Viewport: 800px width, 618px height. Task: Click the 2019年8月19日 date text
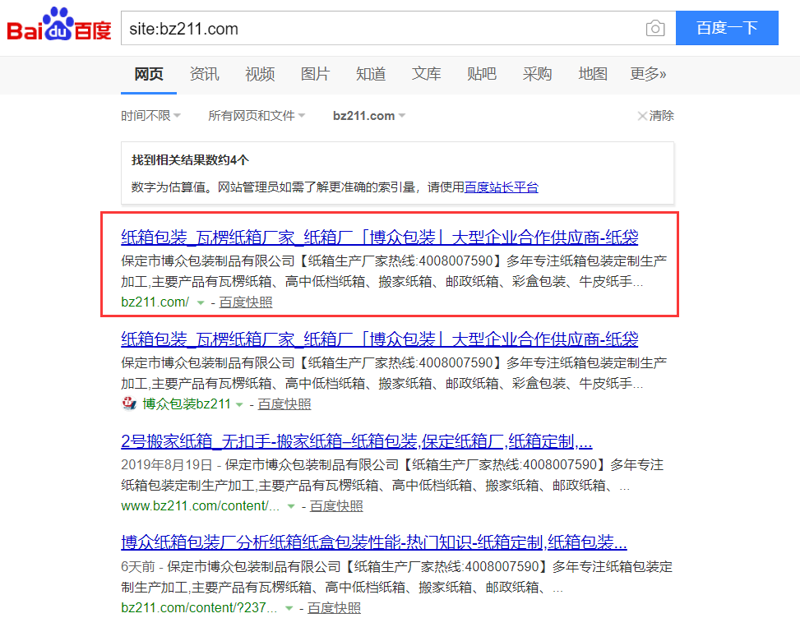click(x=166, y=465)
